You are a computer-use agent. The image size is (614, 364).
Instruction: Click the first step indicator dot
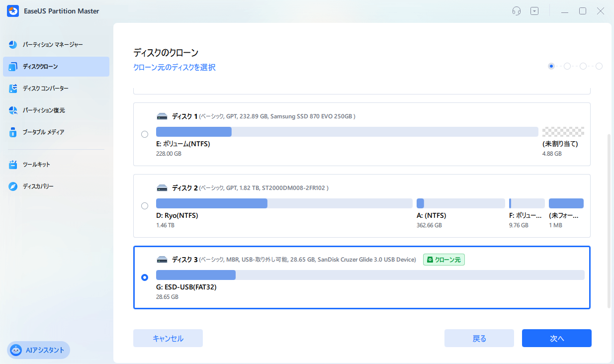[x=551, y=66]
